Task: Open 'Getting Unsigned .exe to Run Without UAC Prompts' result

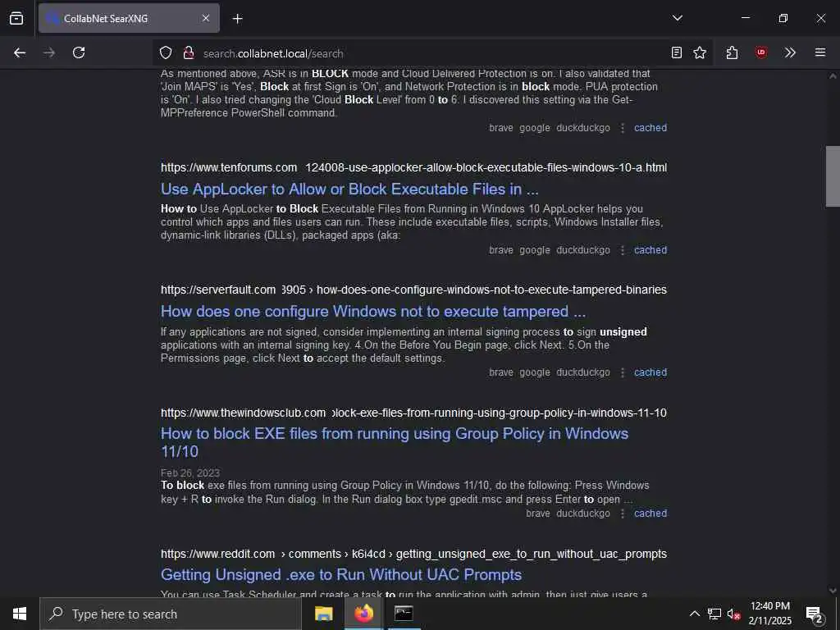Action: point(341,574)
